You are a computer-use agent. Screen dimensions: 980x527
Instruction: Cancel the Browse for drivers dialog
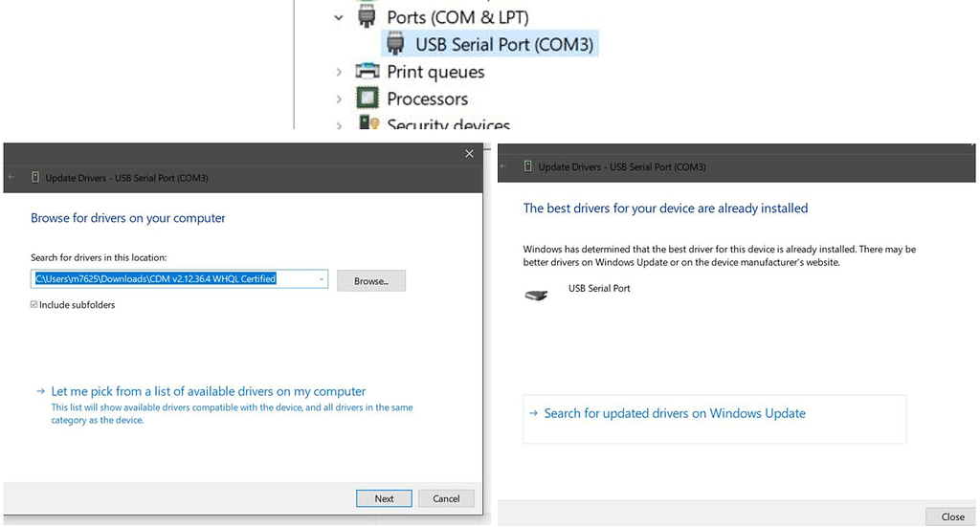pos(446,498)
